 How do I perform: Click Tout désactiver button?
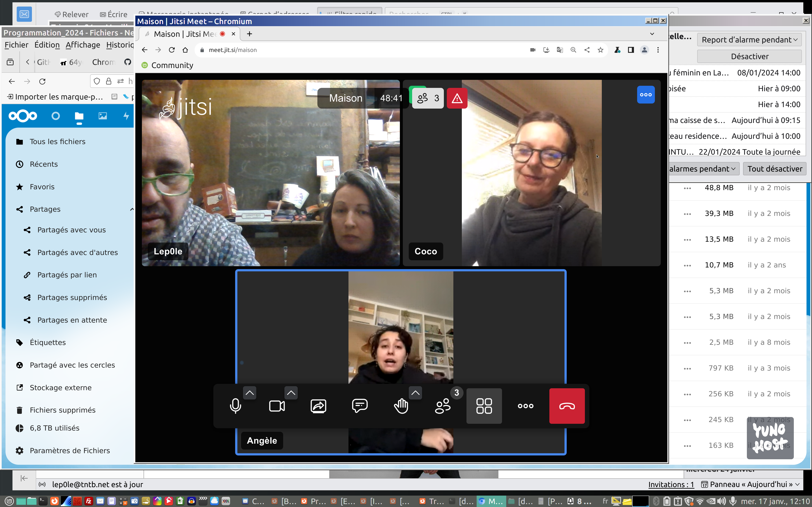tap(774, 169)
